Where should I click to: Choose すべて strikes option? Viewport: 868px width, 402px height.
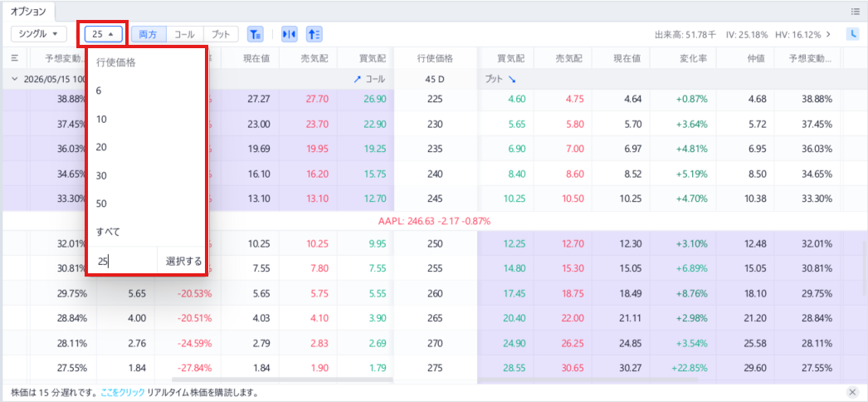146,232
